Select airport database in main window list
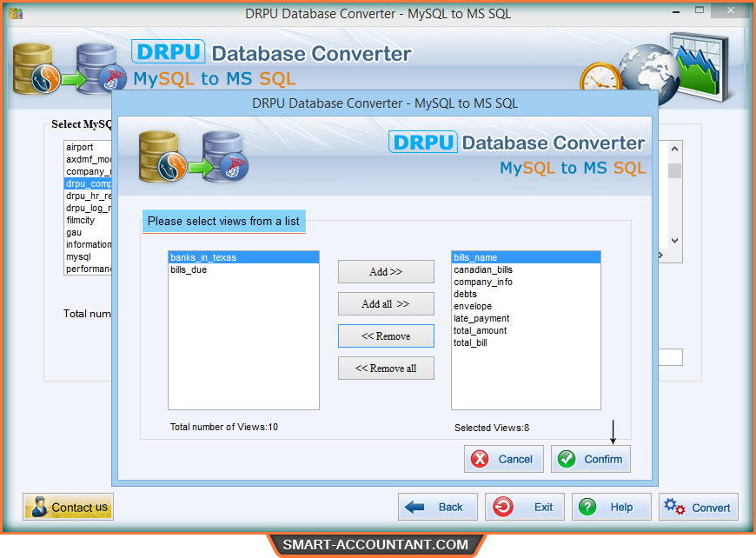 tap(88, 147)
